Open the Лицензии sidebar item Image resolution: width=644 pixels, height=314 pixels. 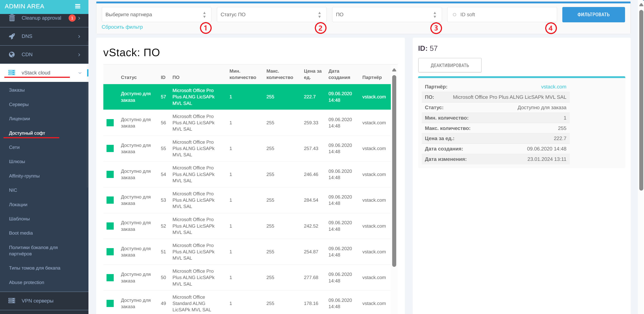tap(19, 119)
